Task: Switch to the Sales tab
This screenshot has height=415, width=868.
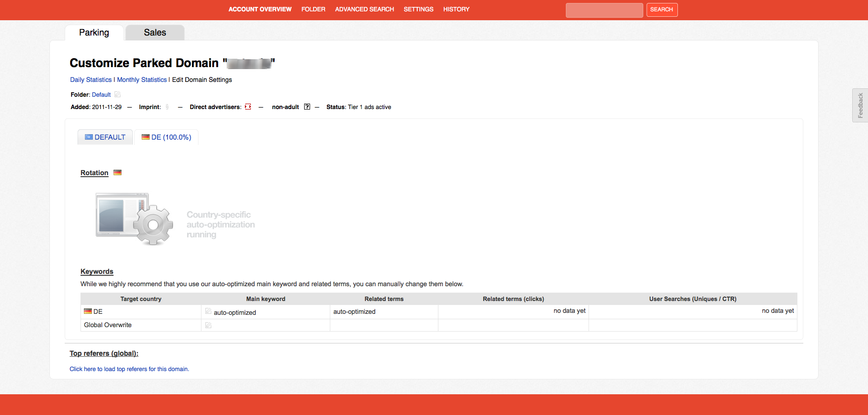Action: [x=155, y=33]
